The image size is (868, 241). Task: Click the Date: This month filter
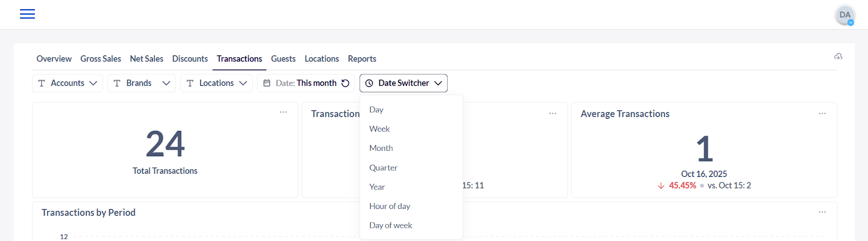(x=305, y=83)
